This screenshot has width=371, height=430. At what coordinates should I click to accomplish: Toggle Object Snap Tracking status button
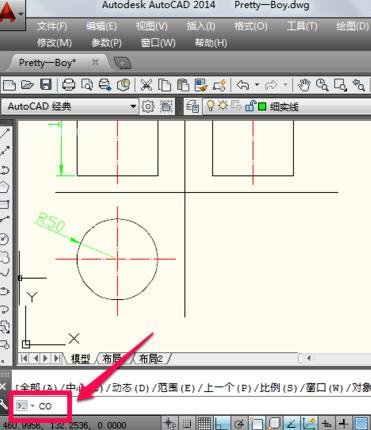pos(292,424)
